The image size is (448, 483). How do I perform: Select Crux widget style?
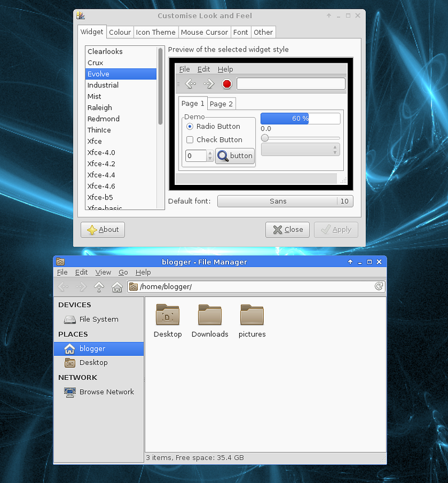tap(121, 63)
